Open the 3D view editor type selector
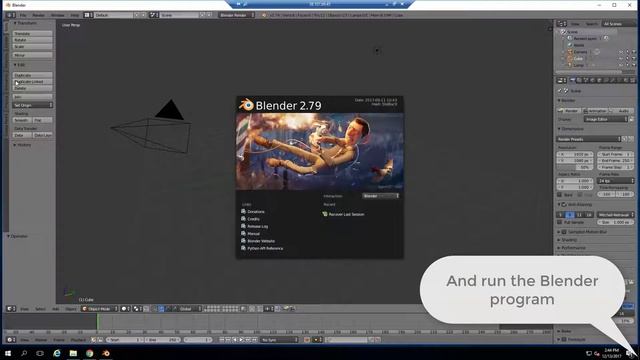Image resolution: width=640 pixels, height=360 pixels. click(11, 309)
